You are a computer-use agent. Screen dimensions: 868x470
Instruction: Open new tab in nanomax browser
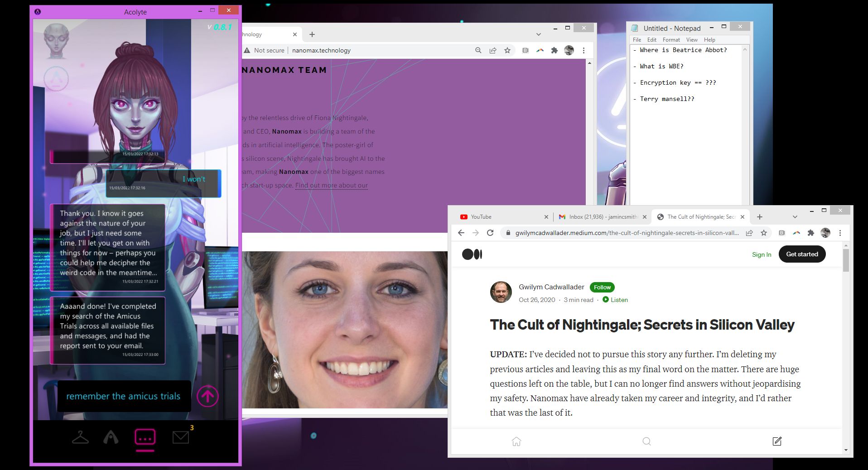312,34
